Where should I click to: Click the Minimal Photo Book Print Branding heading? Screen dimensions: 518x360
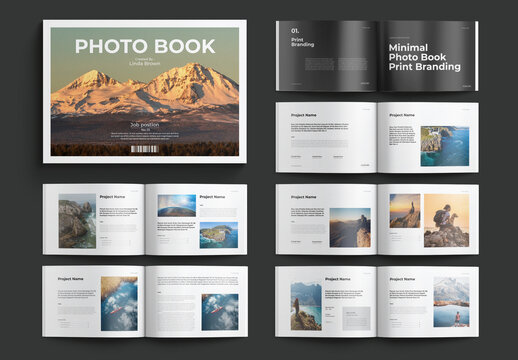coord(425,57)
